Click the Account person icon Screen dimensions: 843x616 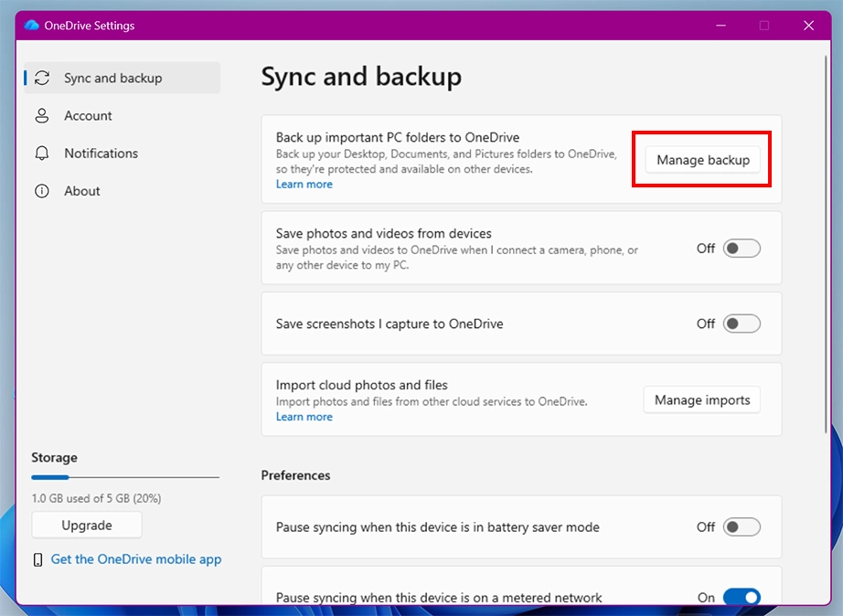click(x=42, y=115)
